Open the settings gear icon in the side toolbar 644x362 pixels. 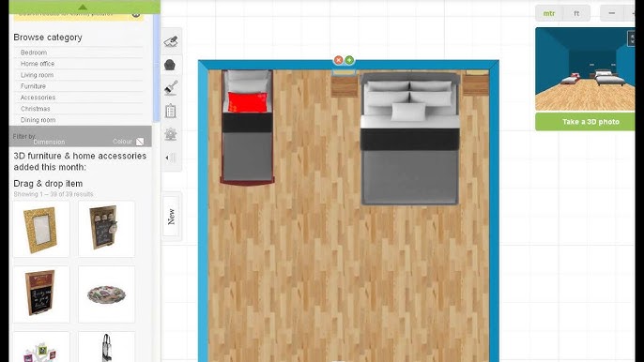pyautogui.click(x=171, y=134)
